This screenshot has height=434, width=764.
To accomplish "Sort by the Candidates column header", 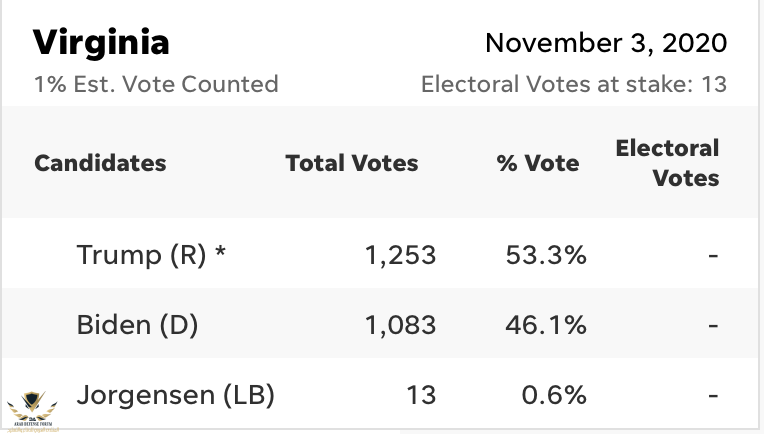I will tap(100, 163).
